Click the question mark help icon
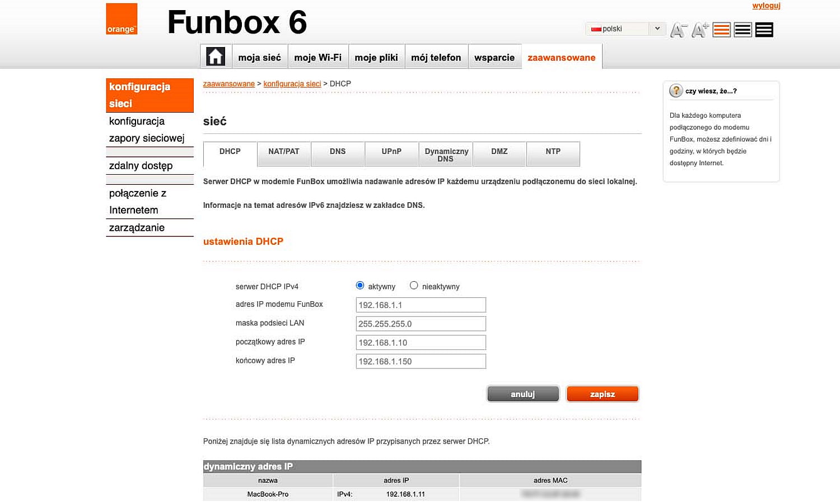840x504 pixels. pyautogui.click(x=676, y=90)
